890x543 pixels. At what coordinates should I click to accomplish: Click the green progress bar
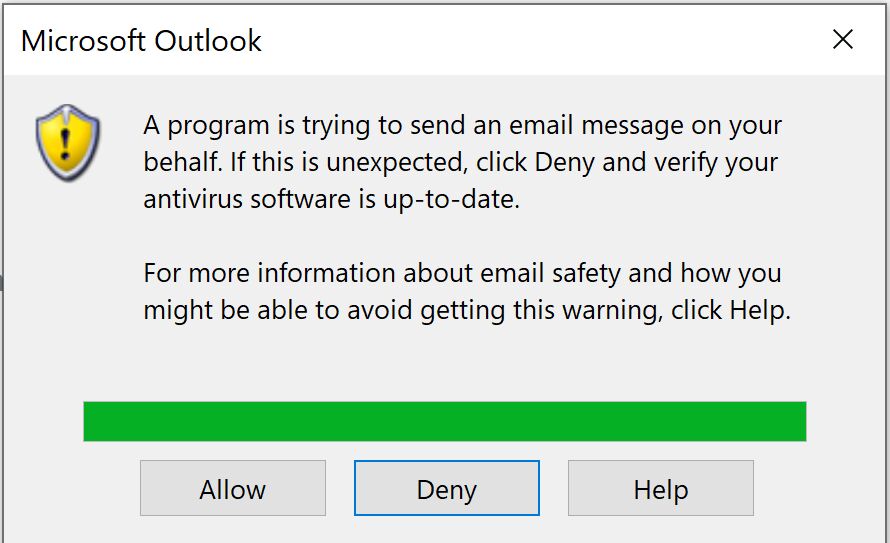click(444, 421)
